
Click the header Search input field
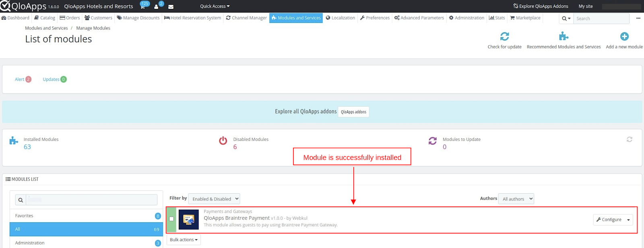tap(601, 19)
